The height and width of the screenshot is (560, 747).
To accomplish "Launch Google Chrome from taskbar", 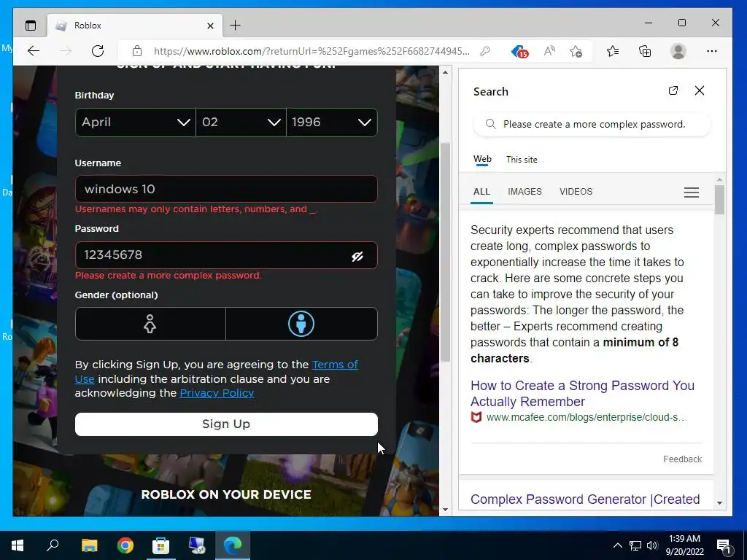I will click(125, 545).
